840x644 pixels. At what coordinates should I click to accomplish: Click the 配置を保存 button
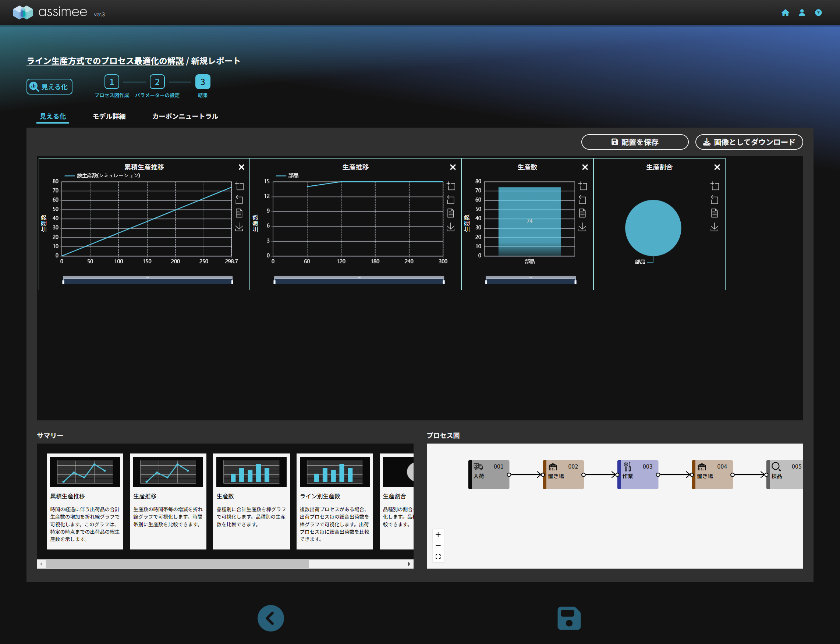[x=634, y=142]
